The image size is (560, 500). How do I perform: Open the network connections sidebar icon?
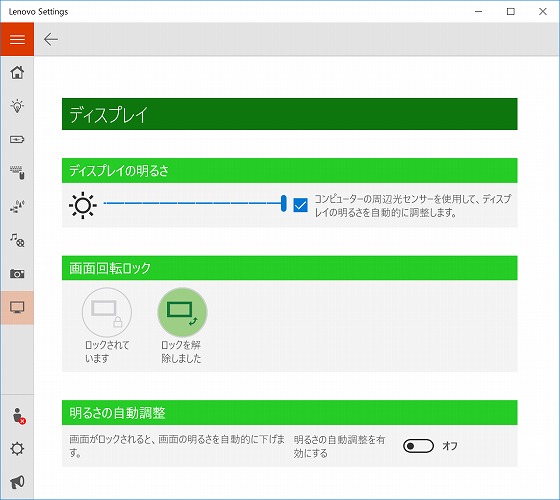pyautogui.click(x=17, y=206)
